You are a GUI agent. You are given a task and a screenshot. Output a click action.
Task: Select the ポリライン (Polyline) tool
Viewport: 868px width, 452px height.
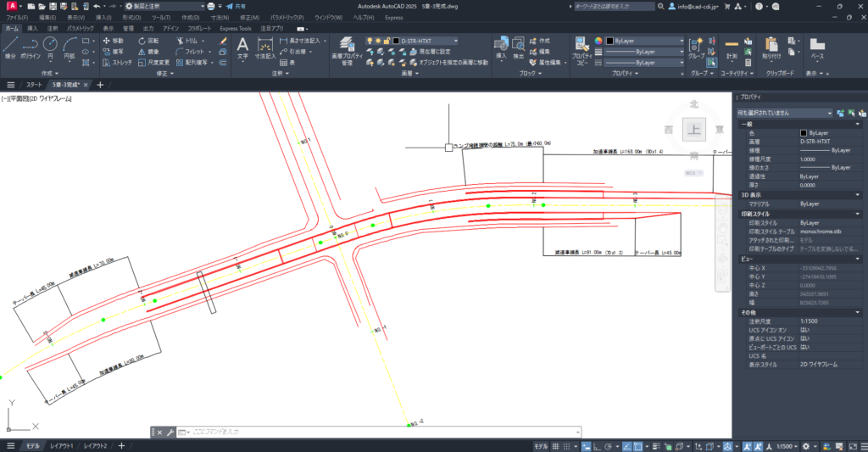pos(31,46)
